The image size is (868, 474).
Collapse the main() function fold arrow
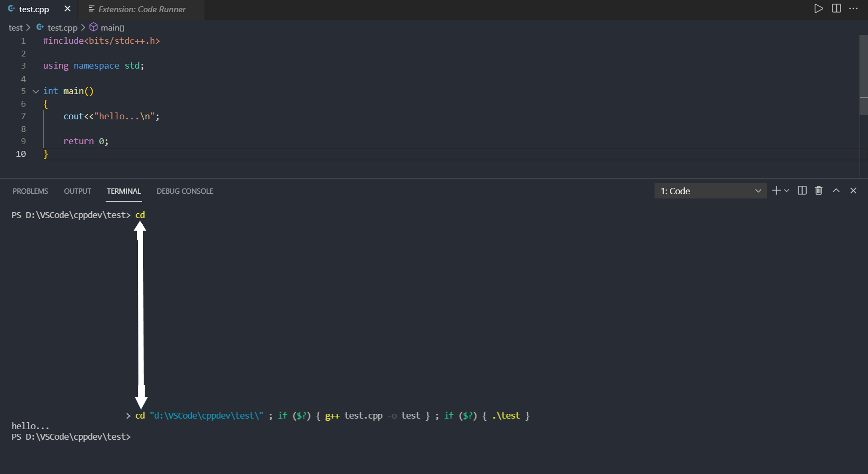coord(36,91)
